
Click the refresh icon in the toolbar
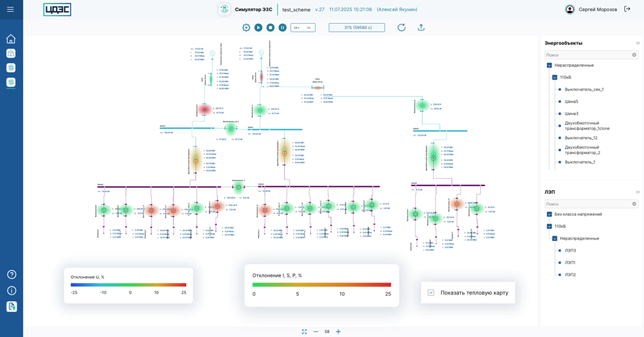(401, 28)
